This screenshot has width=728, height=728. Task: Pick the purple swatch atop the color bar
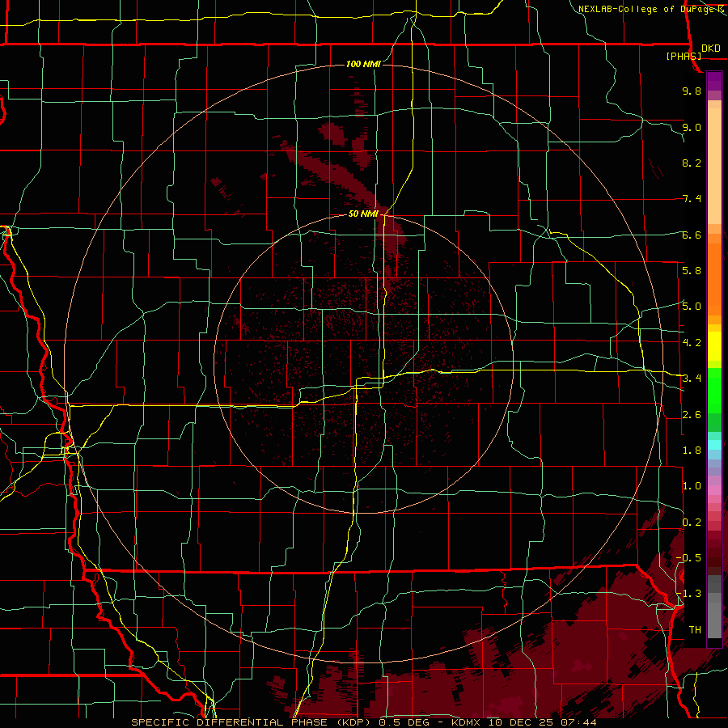714,81
